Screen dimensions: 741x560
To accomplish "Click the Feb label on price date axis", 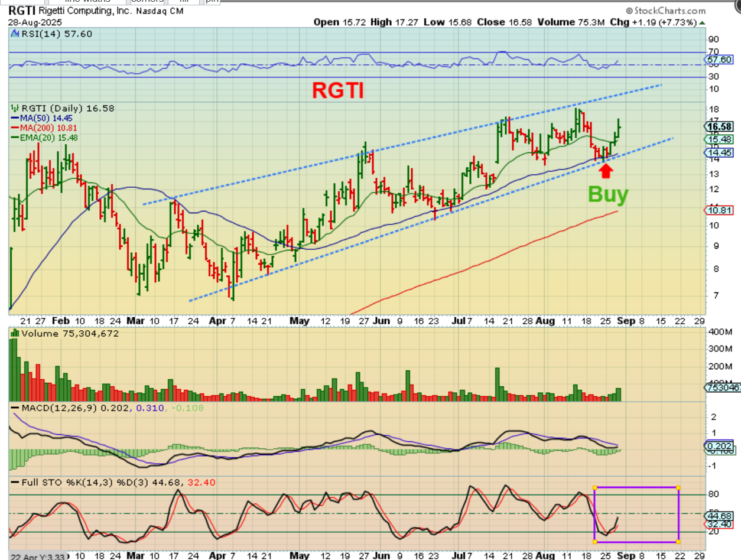I will 60,320.
